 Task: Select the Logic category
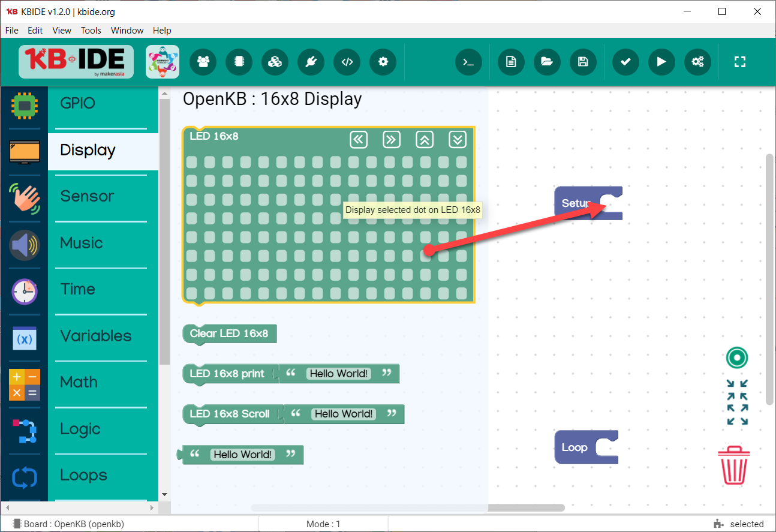(103, 429)
